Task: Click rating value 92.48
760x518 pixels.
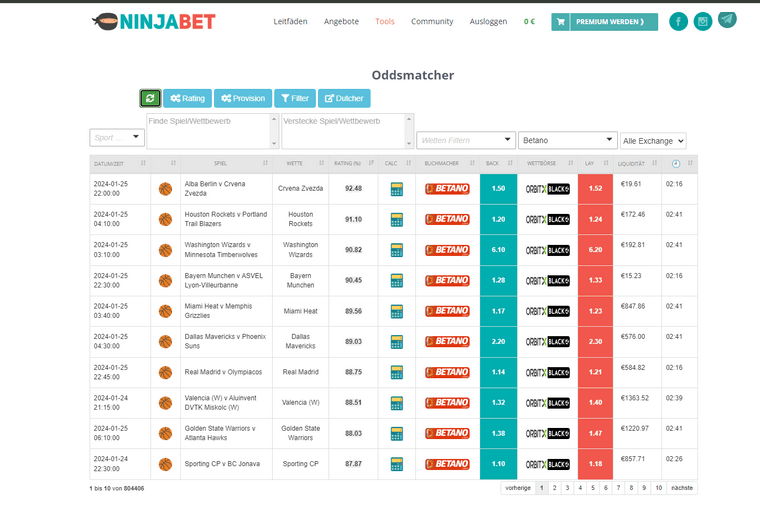Action: click(353, 188)
